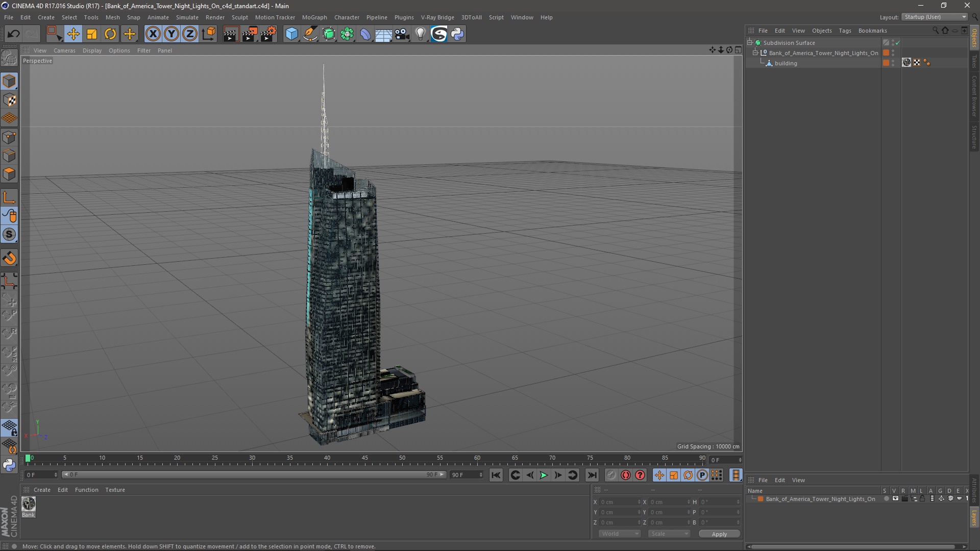Toggle building object visibility dots

[893, 63]
